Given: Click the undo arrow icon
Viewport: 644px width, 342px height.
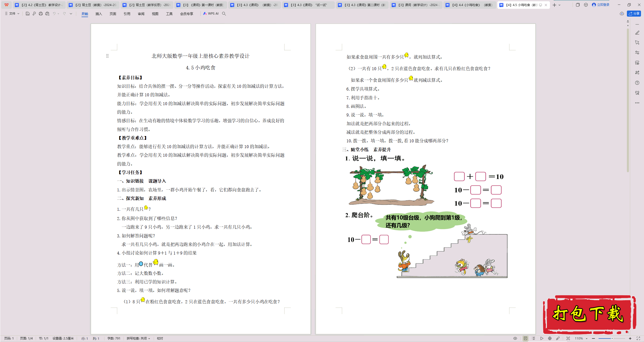Looking at the screenshot, I should (x=54, y=14).
